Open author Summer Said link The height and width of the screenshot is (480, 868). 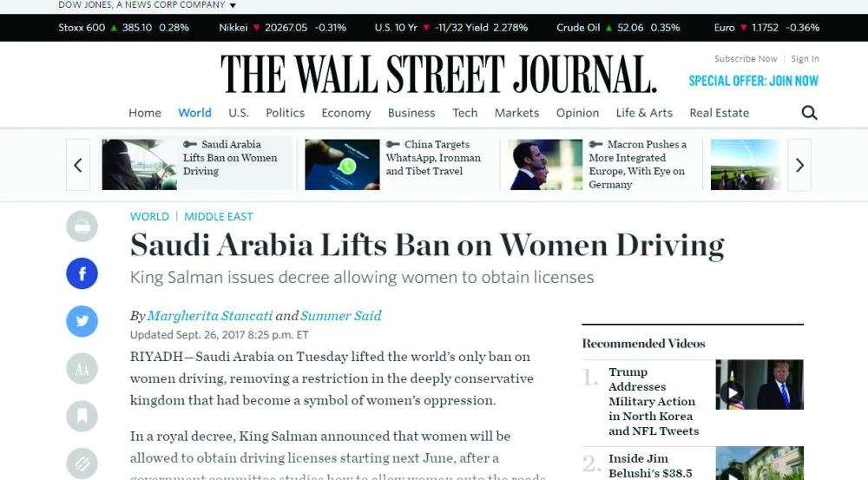tap(341, 316)
